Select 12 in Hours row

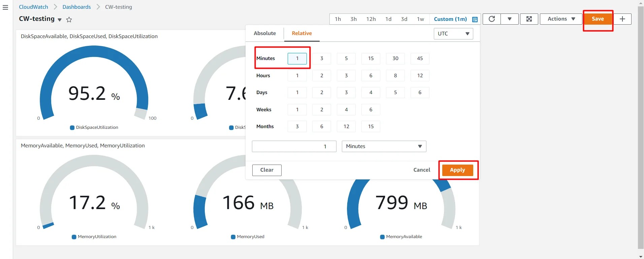(x=420, y=76)
